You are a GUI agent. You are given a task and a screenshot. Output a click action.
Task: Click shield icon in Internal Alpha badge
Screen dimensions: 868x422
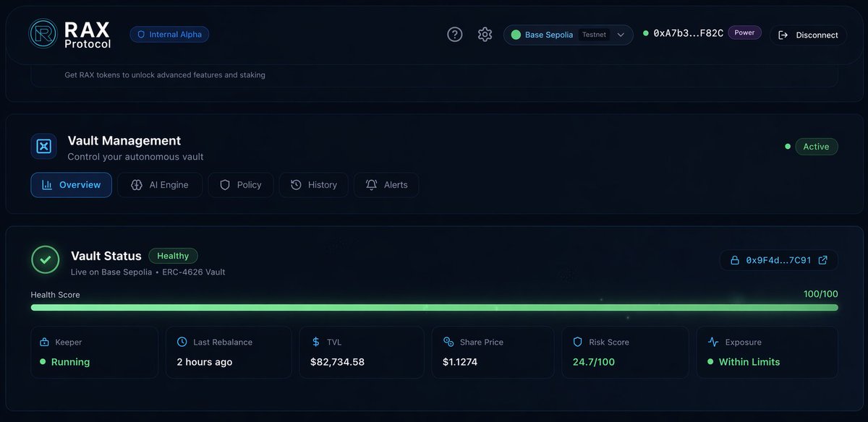click(141, 34)
